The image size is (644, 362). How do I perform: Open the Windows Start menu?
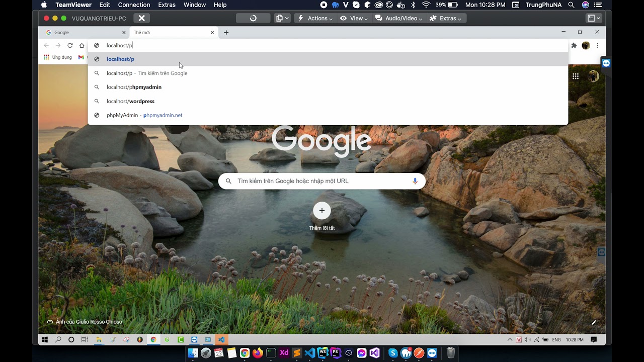click(x=45, y=340)
